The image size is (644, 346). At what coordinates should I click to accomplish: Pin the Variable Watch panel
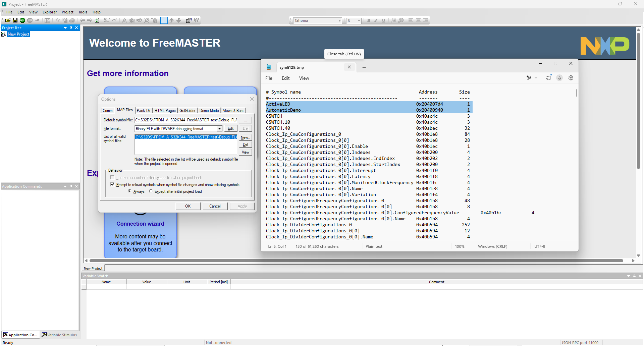click(x=634, y=276)
